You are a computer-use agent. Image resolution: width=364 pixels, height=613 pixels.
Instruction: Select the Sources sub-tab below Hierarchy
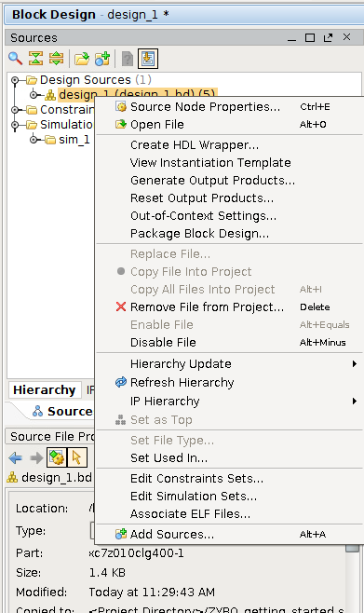(x=62, y=411)
